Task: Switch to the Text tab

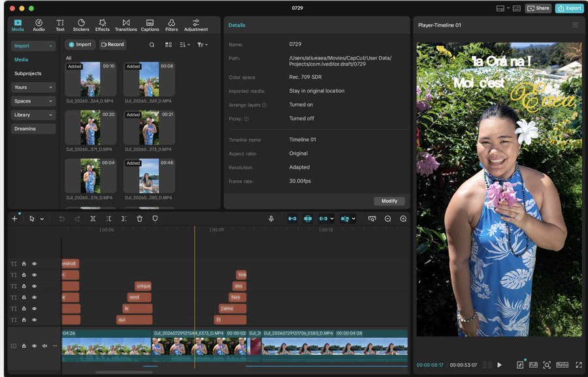Action: [60, 25]
